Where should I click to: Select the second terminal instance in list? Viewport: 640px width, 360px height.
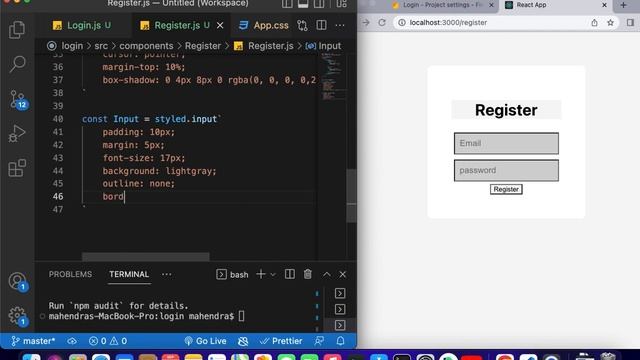340,309
